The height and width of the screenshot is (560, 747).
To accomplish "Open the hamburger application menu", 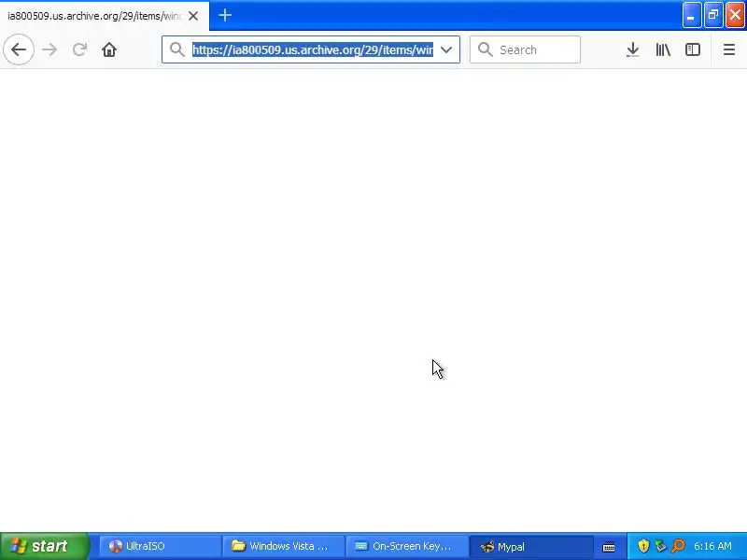I will coord(729,49).
